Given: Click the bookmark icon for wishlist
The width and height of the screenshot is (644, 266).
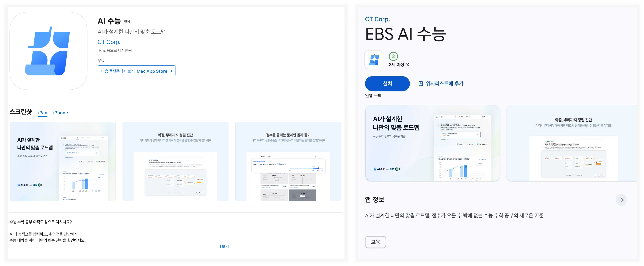Looking at the screenshot, I should pos(421,84).
